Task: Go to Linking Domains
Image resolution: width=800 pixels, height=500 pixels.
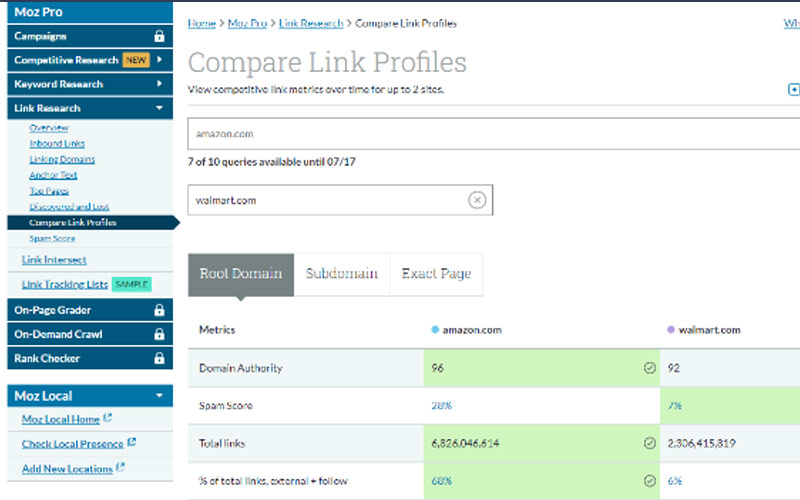Action: coord(62,159)
